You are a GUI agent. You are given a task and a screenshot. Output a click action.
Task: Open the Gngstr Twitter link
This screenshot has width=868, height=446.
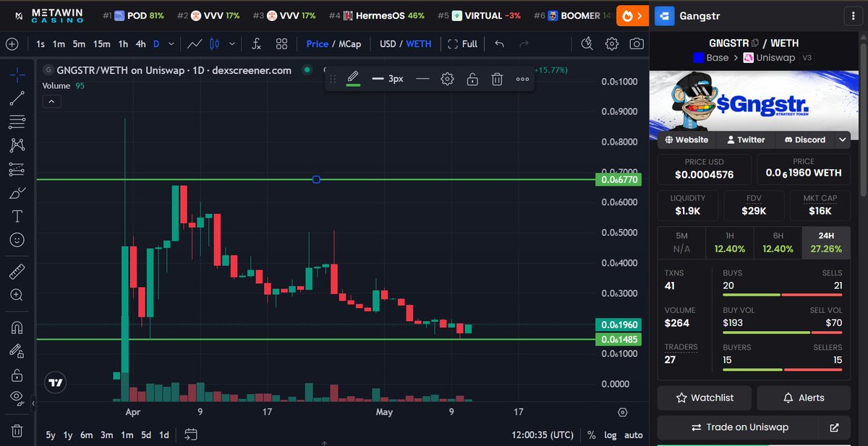[746, 140]
